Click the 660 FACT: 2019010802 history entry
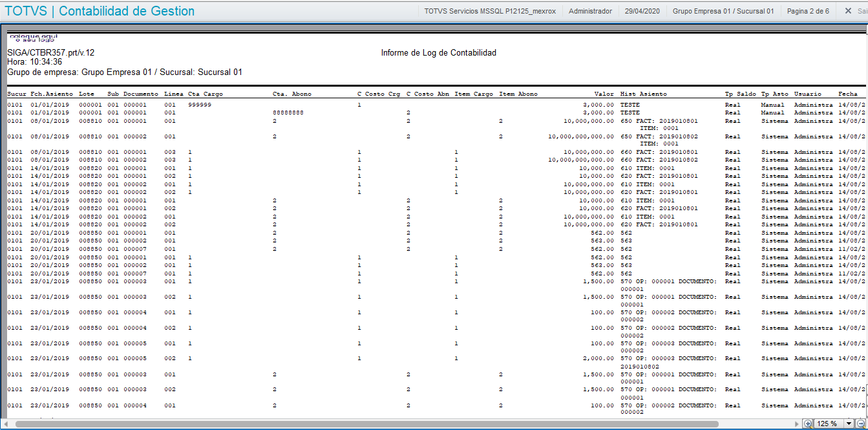This screenshot has height=430, width=868. click(659, 160)
